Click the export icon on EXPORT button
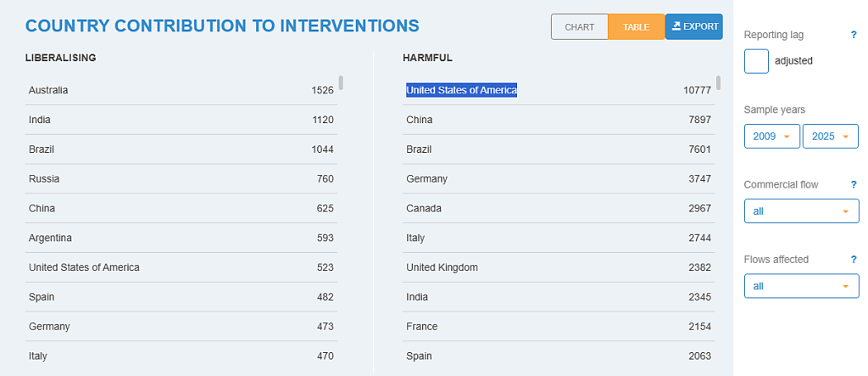This screenshot has height=376, width=868. tap(676, 26)
